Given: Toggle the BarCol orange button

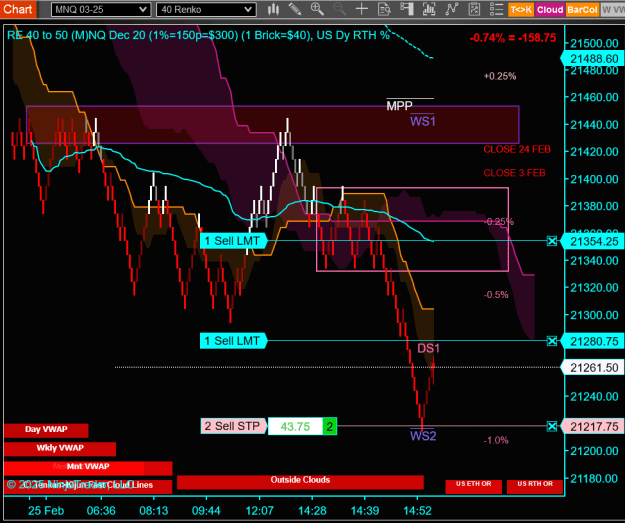Looking at the screenshot, I should click(x=582, y=10).
